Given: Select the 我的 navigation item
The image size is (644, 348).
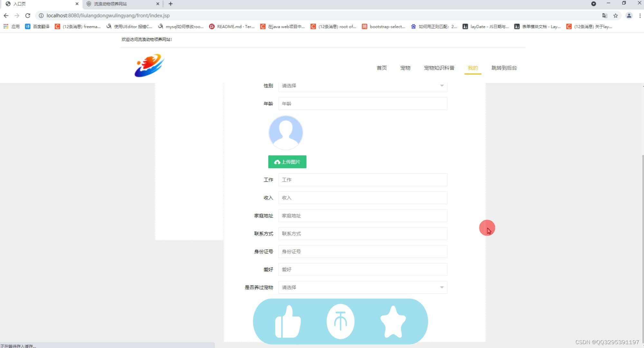Looking at the screenshot, I should pyautogui.click(x=473, y=68).
